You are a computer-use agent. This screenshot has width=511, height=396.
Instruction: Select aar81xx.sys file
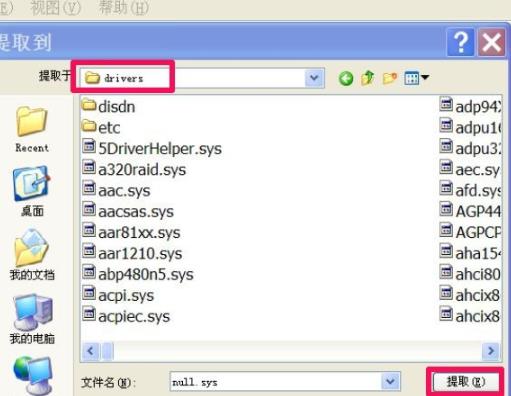[x=131, y=232]
